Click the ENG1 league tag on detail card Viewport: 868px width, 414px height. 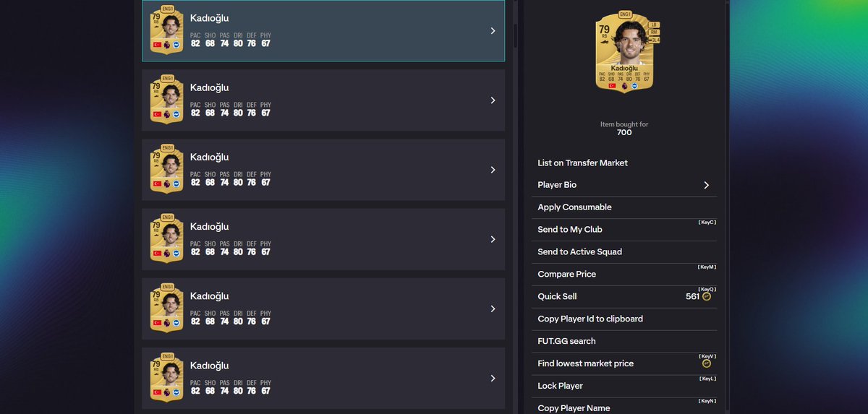tap(626, 14)
